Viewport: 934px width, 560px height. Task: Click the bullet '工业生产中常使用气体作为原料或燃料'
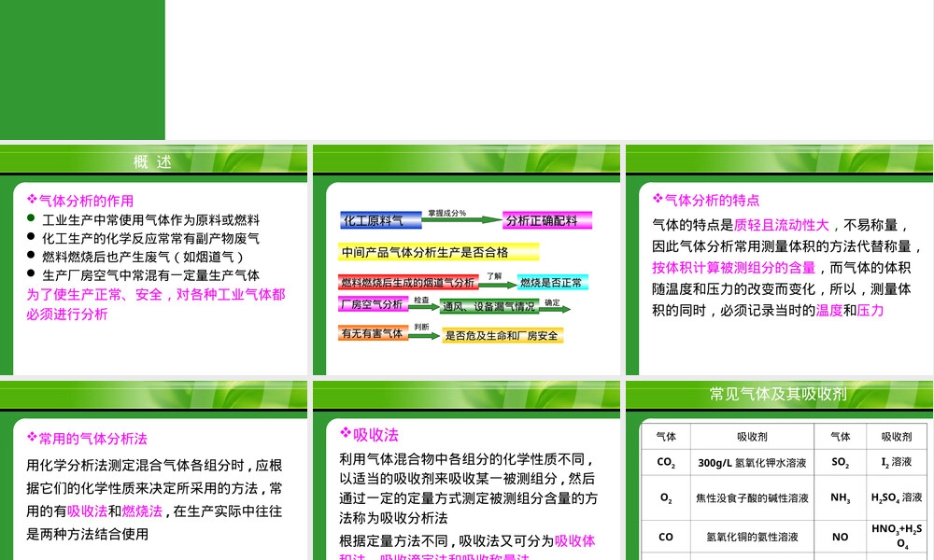click(150, 220)
